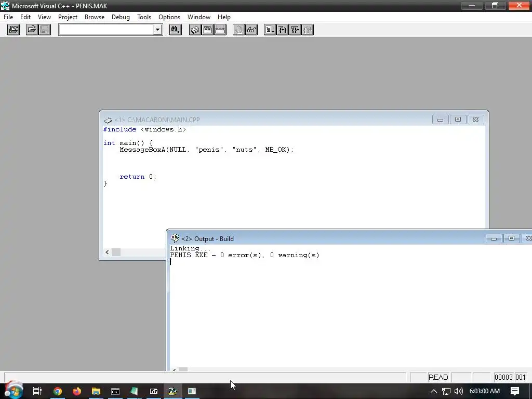Click 'MB_OK' in the MessageBoxA call

click(x=275, y=150)
